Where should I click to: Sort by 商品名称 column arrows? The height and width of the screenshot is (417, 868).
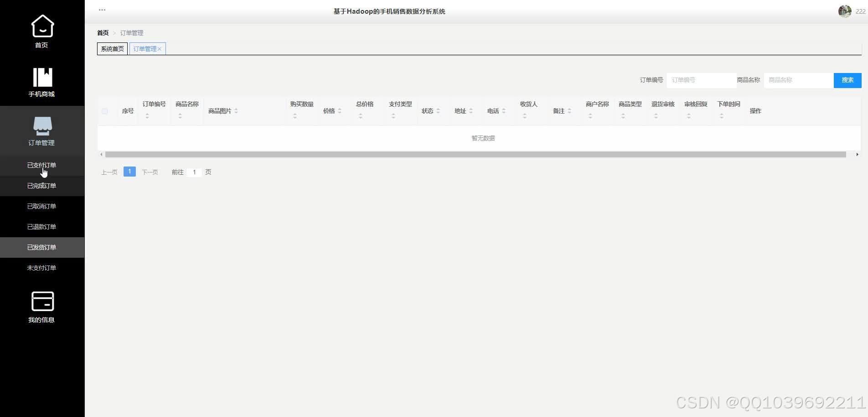[x=180, y=116]
